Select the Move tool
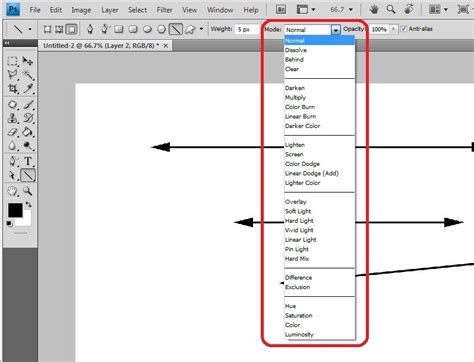The width and height of the screenshot is (474, 362). pos(28,61)
